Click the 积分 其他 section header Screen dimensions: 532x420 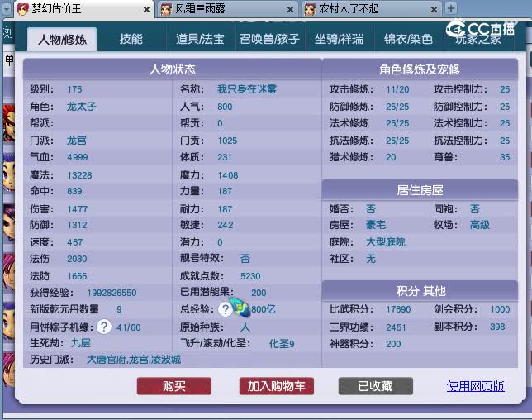pos(420,291)
